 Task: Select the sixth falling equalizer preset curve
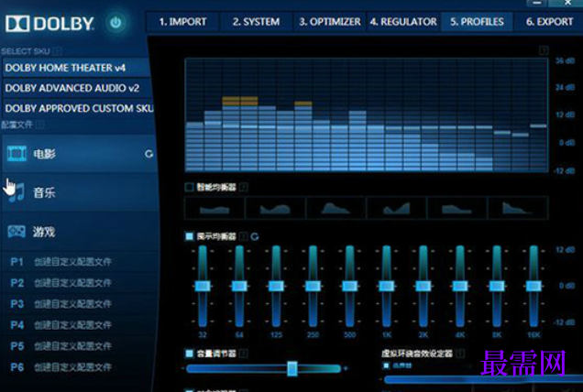pyautogui.click(x=518, y=208)
